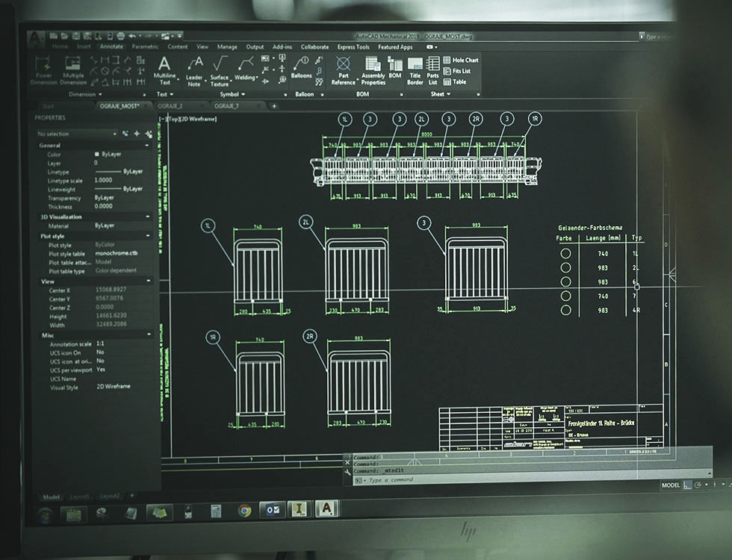Insert a Table from Sheet panel
Viewport: 732px width, 560px height.
pos(455,81)
